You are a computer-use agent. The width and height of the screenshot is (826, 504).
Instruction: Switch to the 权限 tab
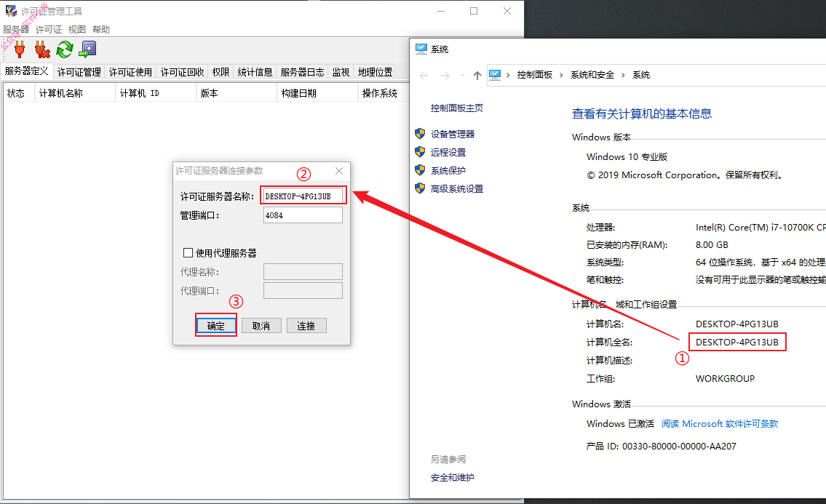pyautogui.click(x=221, y=72)
